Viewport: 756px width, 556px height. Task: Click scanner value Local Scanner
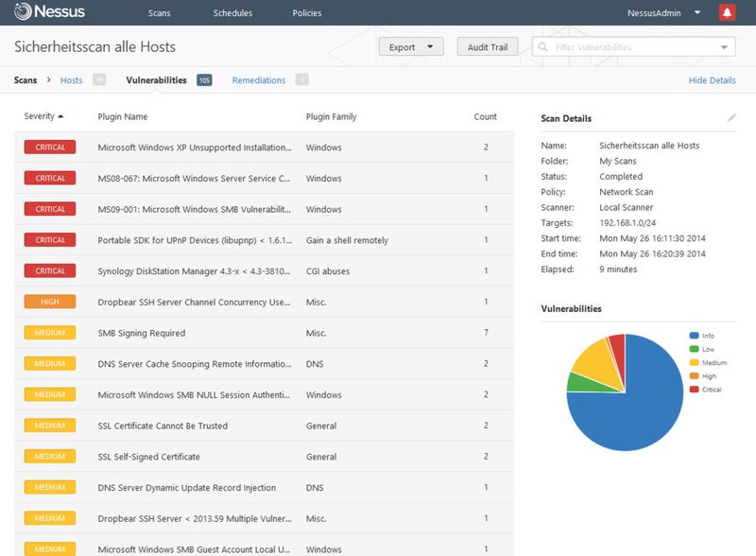[x=626, y=207]
